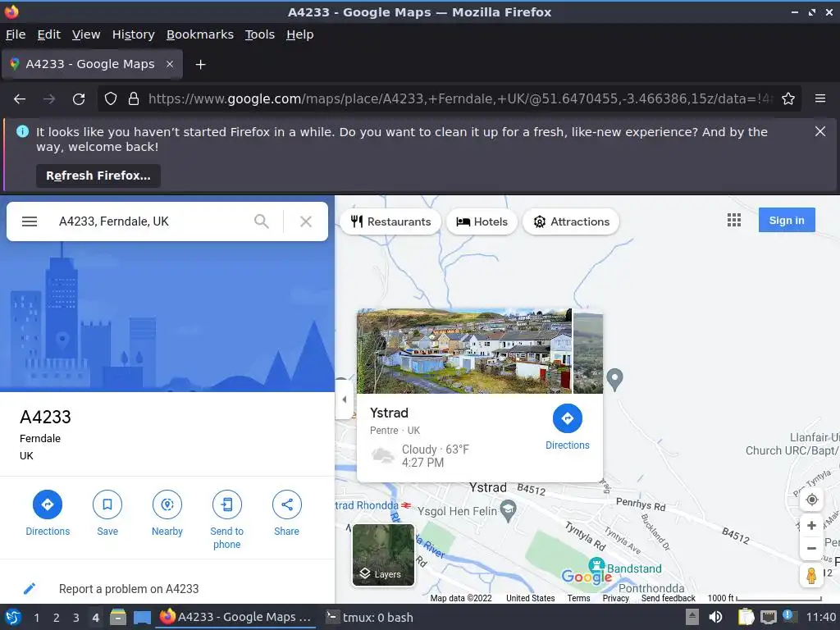Share the A4233 location
The image size is (840, 630).
286,504
